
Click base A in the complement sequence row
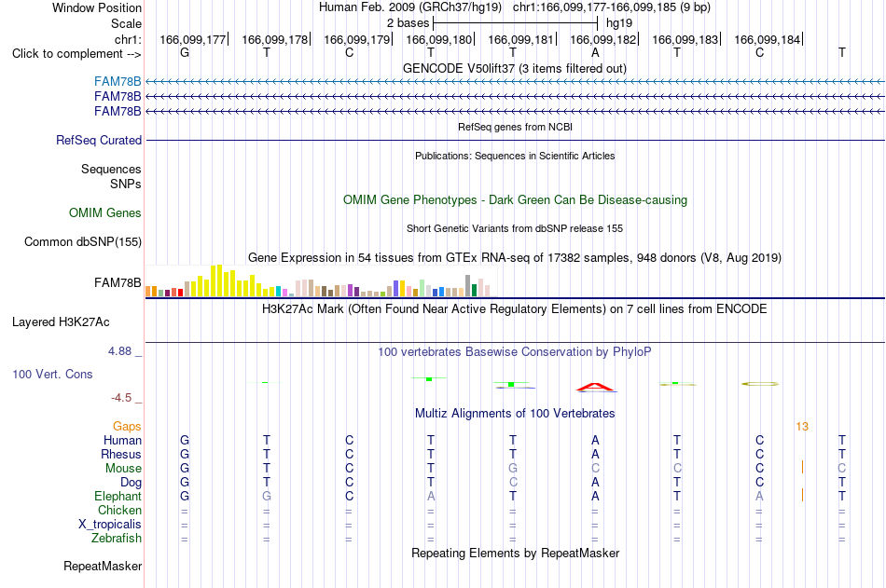(x=595, y=52)
